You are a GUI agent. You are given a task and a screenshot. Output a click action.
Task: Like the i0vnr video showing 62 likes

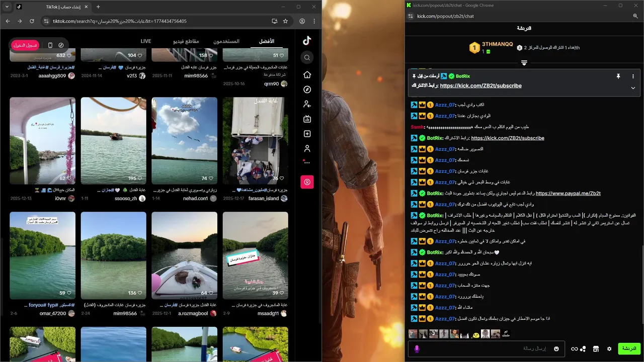coord(69,178)
